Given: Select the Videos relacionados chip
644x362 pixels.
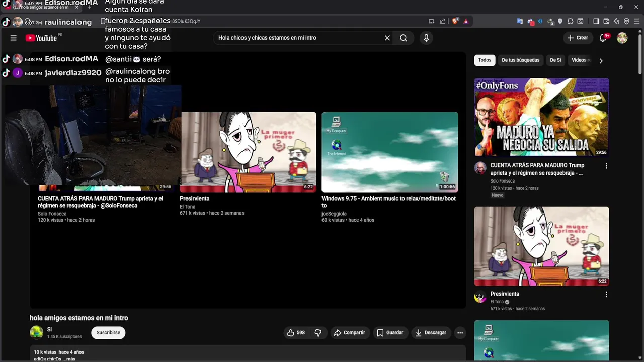Looking at the screenshot, I should point(581,60).
